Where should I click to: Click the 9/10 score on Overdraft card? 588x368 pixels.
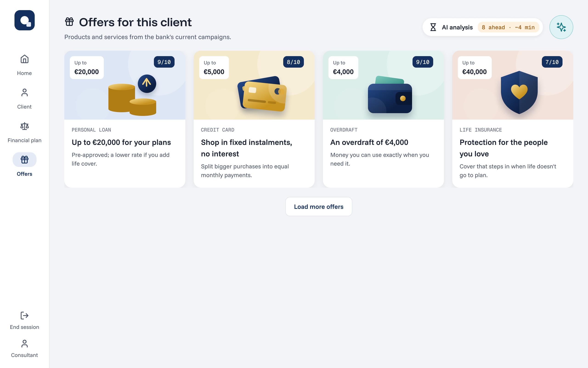point(423,62)
